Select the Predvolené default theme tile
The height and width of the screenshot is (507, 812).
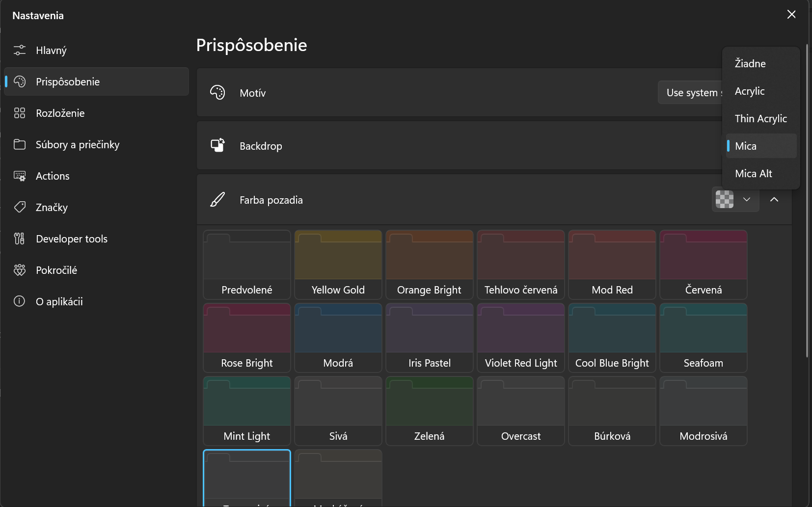[x=247, y=265]
